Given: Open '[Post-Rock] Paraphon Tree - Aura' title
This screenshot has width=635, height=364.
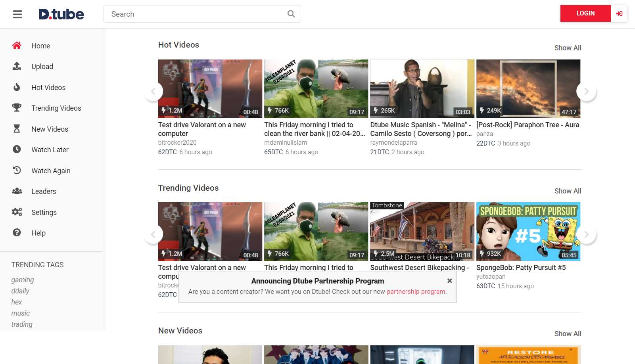Looking at the screenshot, I should point(528,125).
